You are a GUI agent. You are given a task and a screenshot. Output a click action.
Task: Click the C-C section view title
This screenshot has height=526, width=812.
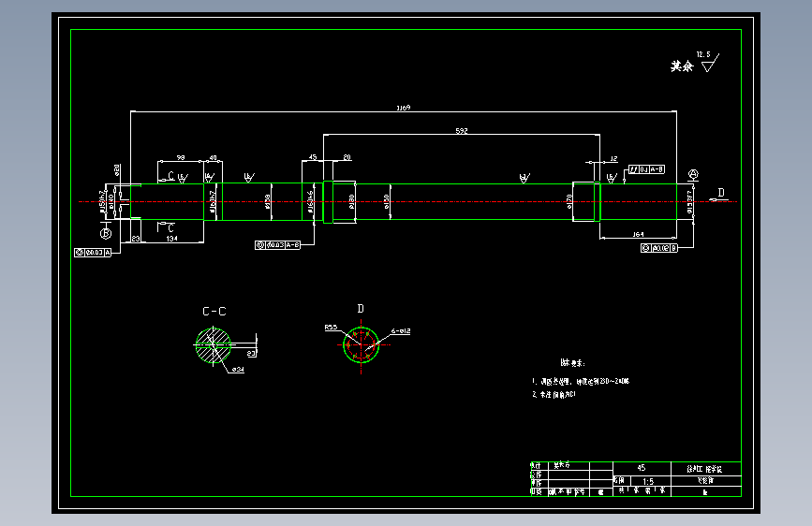pyautogui.click(x=214, y=311)
